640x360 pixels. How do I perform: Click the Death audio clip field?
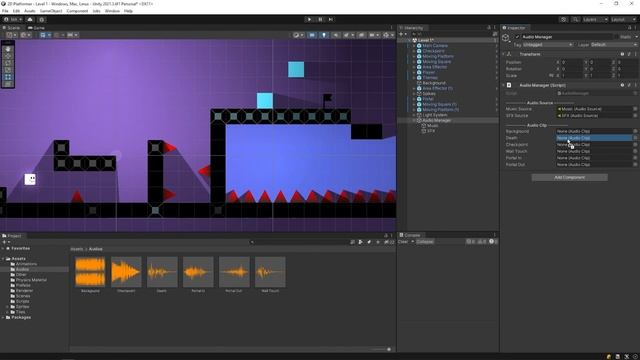click(594, 138)
